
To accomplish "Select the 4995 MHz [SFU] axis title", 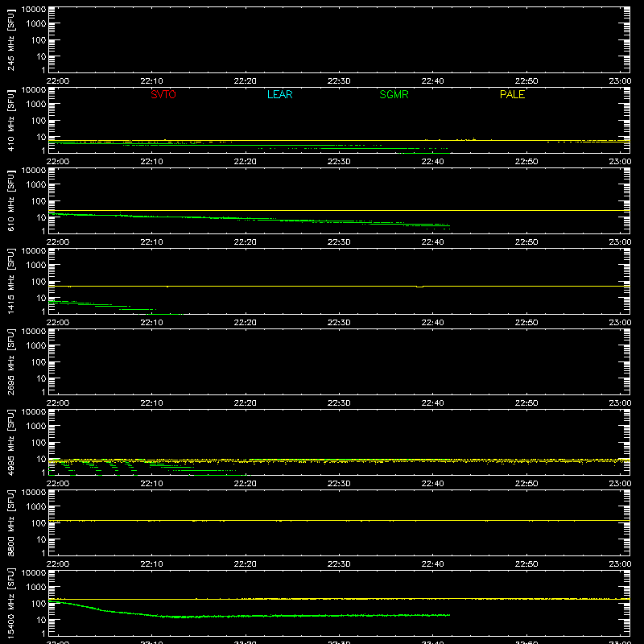I will pyautogui.click(x=10, y=443).
